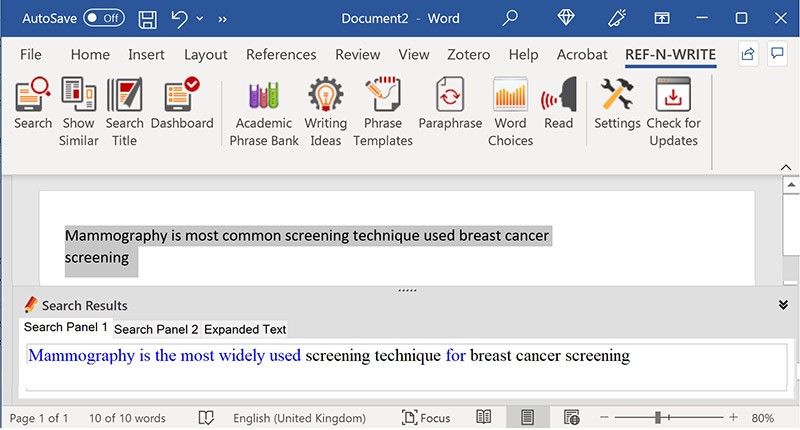This screenshot has height=430, width=800.
Task: Switch to Expanded Text tab
Action: [x=245, y=330]
